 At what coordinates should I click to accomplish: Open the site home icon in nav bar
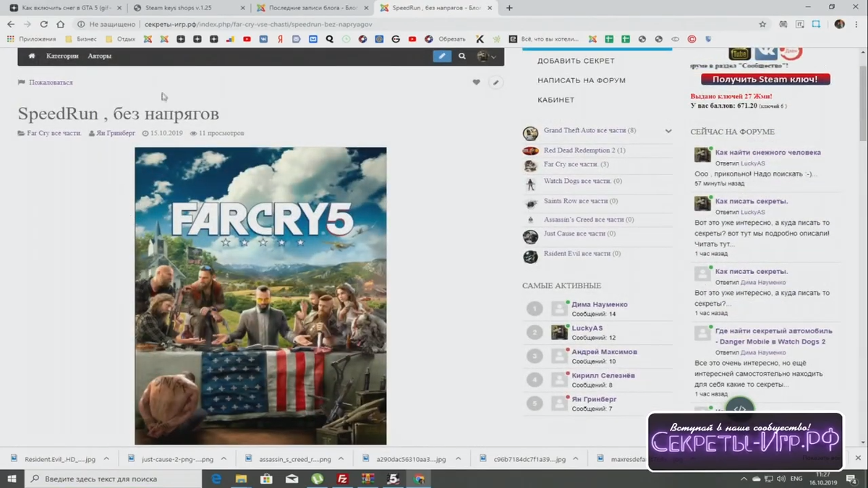coord(32,56)
